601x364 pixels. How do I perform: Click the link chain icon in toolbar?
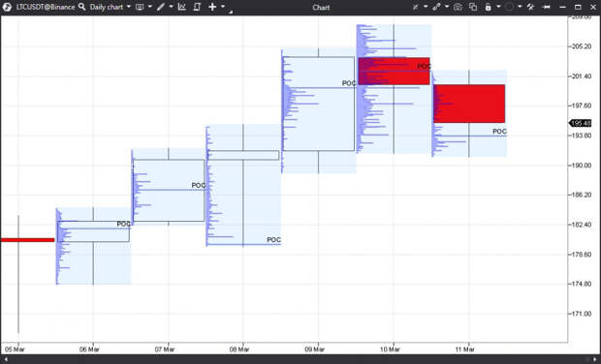point(436,7)
